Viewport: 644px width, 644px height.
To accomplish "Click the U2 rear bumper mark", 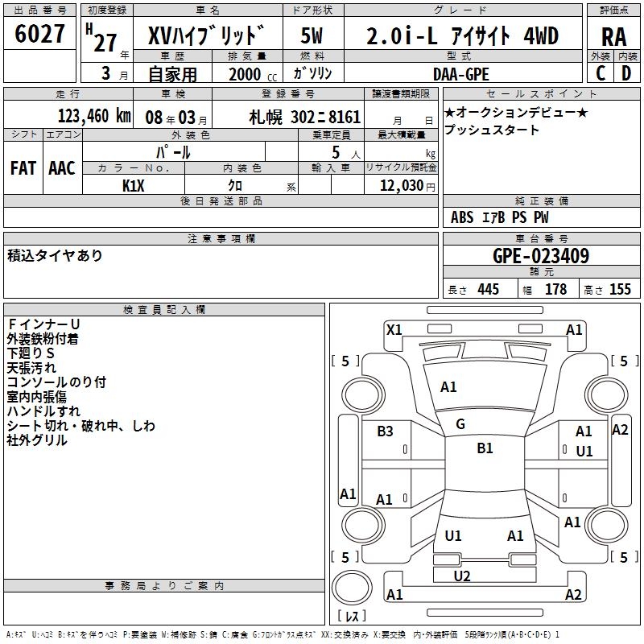I will point(462,576).
